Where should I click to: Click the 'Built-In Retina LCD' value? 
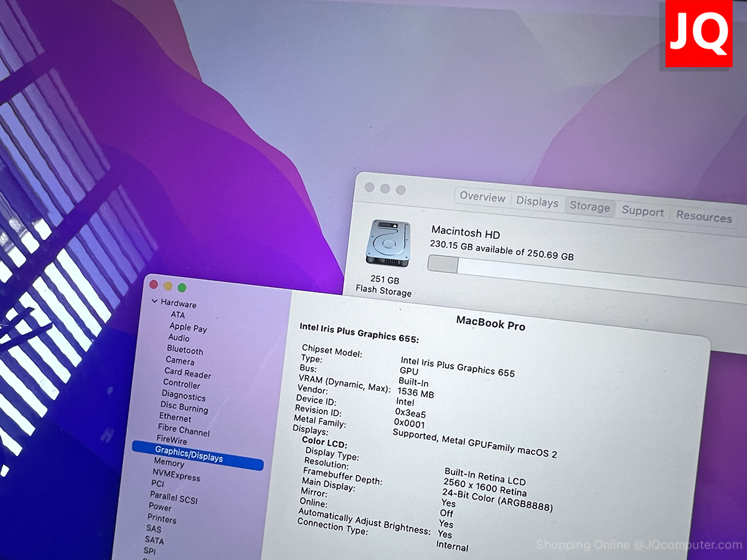point(485,477)
